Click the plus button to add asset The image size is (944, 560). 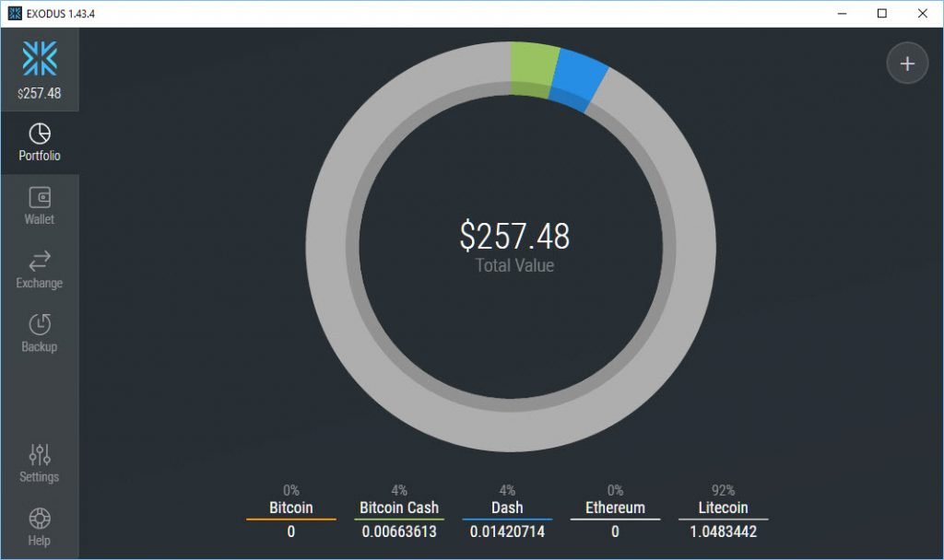coord(907,64)
